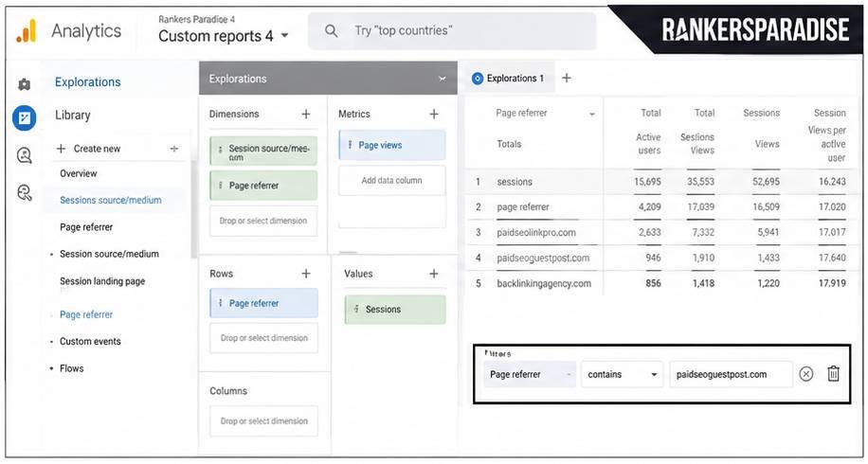
Task: Collapse the Explorations panel header chevron
Action: point(443,80)
